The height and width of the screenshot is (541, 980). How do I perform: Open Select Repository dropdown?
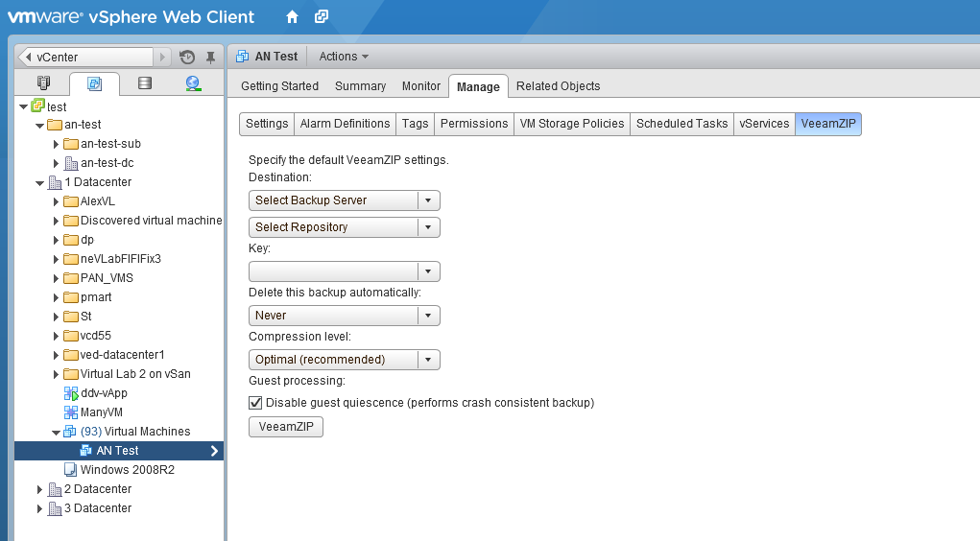pyautogui.click(x=345, y=227)
